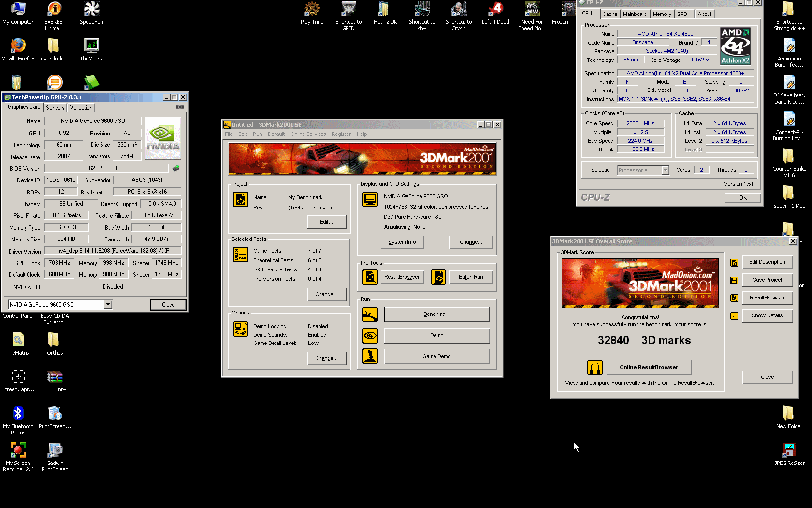
Task: Click Change... under Options
Action: 327,358
